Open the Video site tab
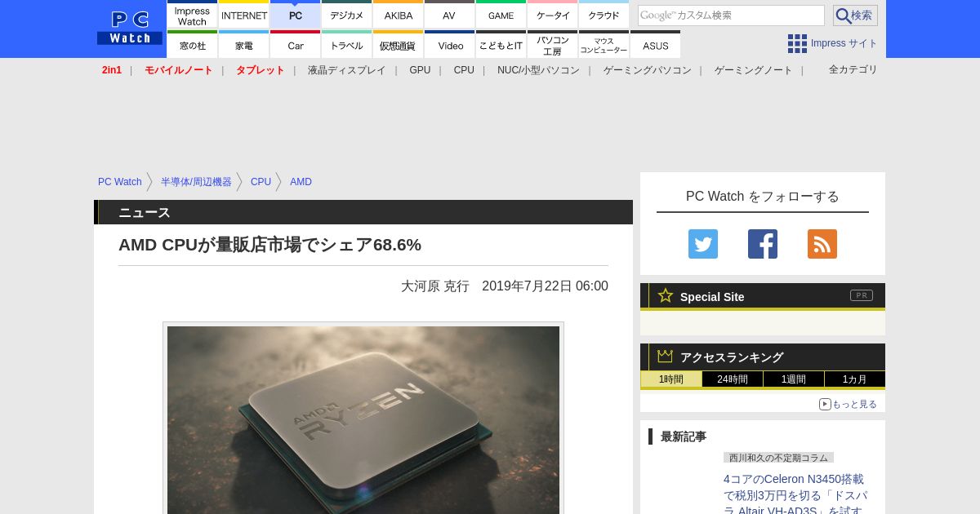This screenshot has height=514, width=980. point(450,44)
